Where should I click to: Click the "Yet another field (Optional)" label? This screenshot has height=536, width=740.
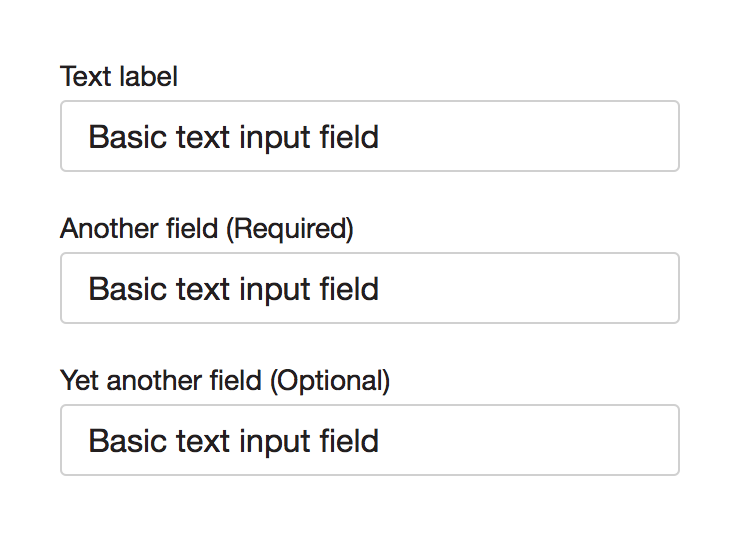[225, 381]
